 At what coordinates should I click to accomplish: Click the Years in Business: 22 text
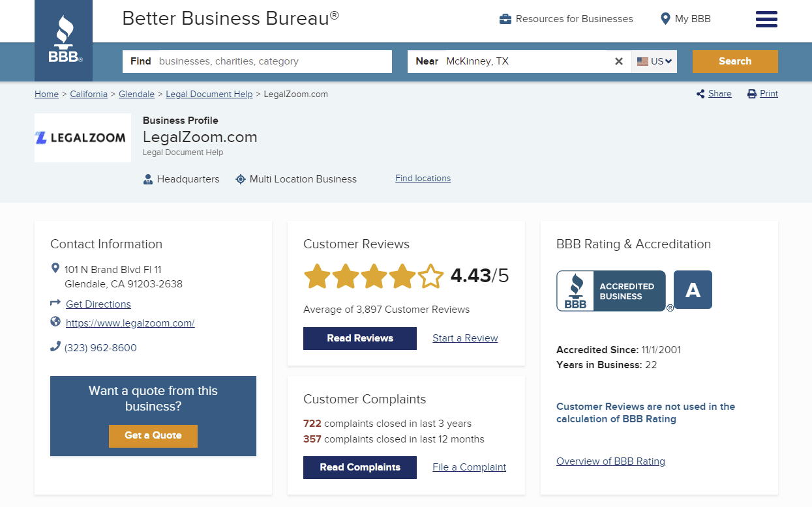(607, 365)
